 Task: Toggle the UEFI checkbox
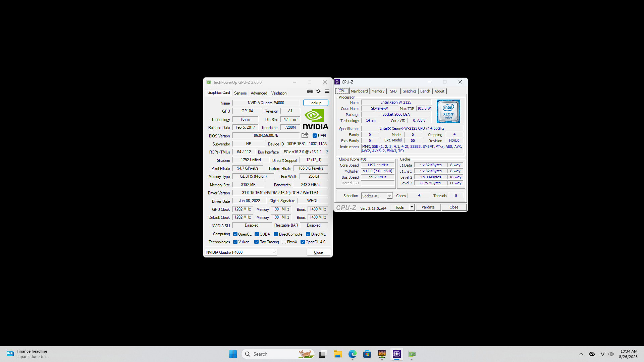315,136
